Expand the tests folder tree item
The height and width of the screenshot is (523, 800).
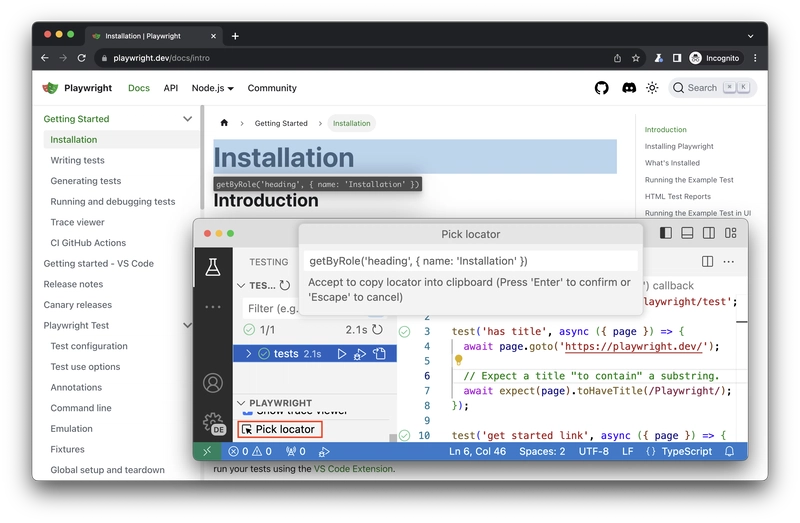(248, 354)
